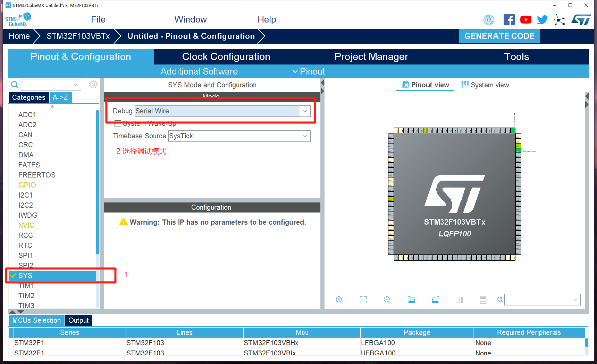The width and height of the screenshot is (597, 364).
Task: Zoom out of the pinout chip view
Action: click(387, 300)
